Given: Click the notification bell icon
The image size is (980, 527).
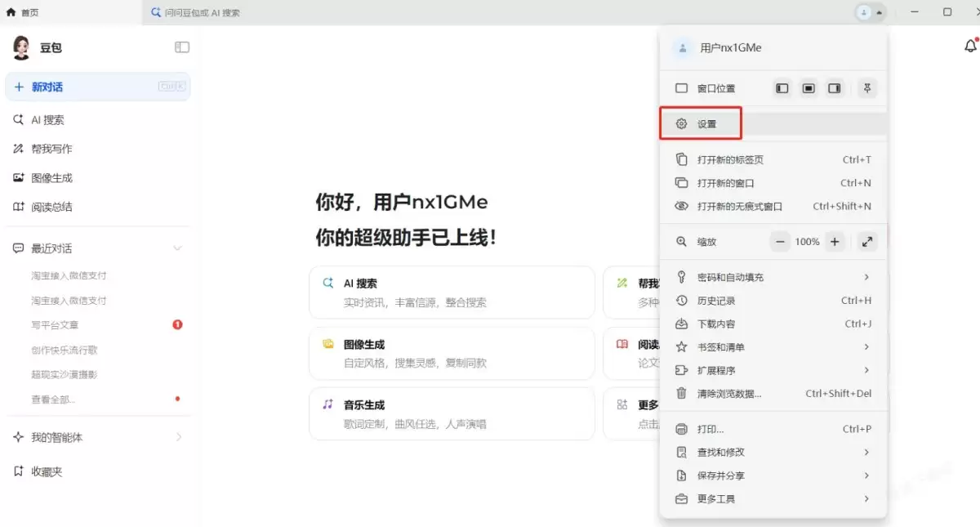Looking at the screenshot, I should pos(970,46).
